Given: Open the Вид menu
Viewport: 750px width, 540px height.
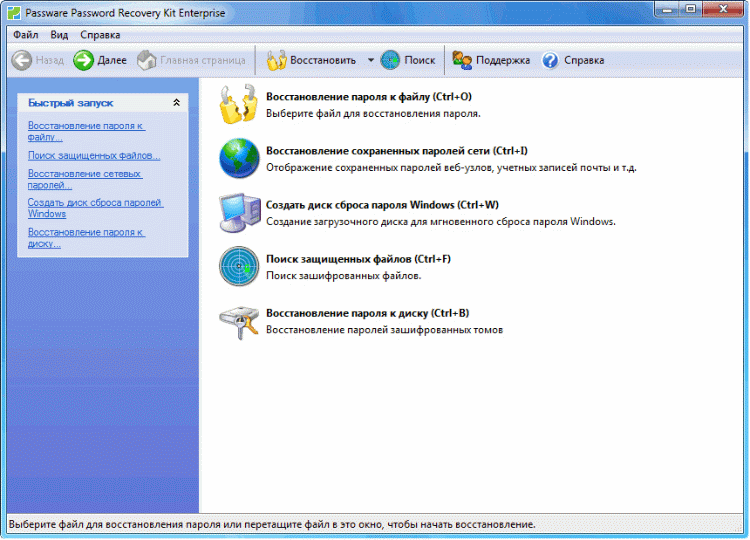Looking at the screenshot, I should click(x=59, y=35).
